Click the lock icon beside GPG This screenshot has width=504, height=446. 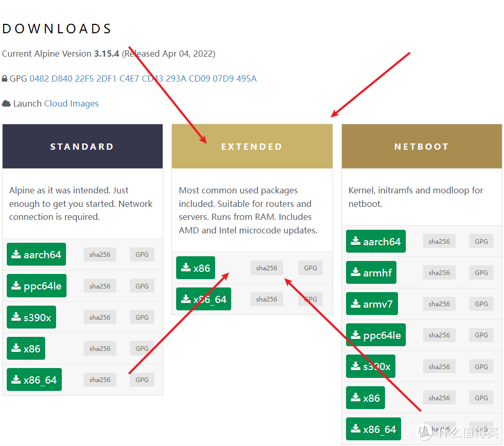pyautogui.click(x=5, y=78)
